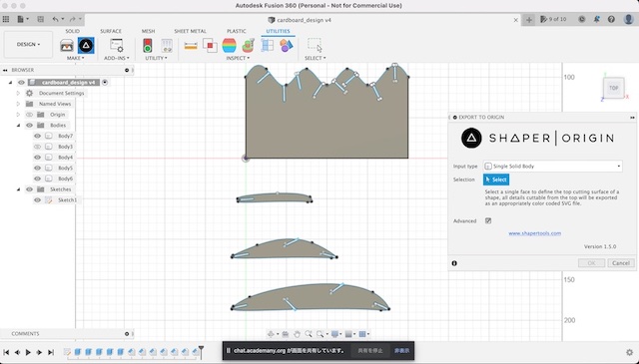
Task: Open timeline settings gear icon
Action: point(629,352)
